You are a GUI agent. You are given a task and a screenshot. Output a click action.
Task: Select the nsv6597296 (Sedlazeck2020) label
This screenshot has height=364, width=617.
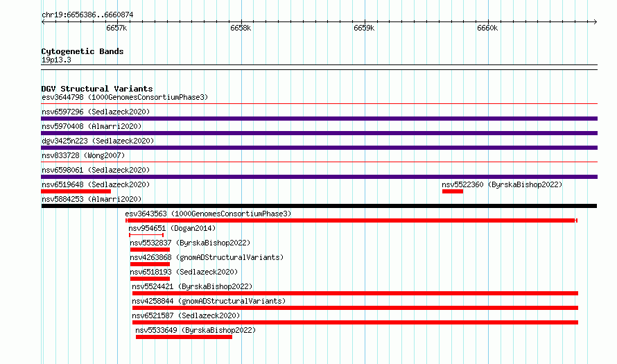click(x=96, y=112)
